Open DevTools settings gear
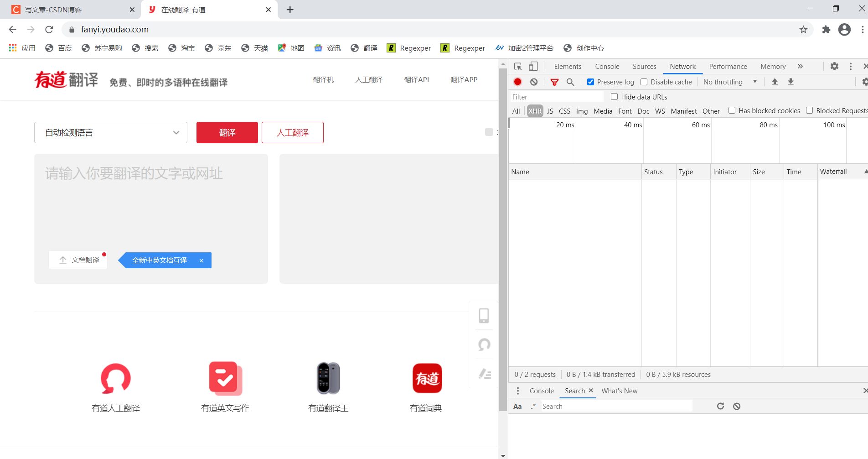868x459 pixels. pos(834,66)
